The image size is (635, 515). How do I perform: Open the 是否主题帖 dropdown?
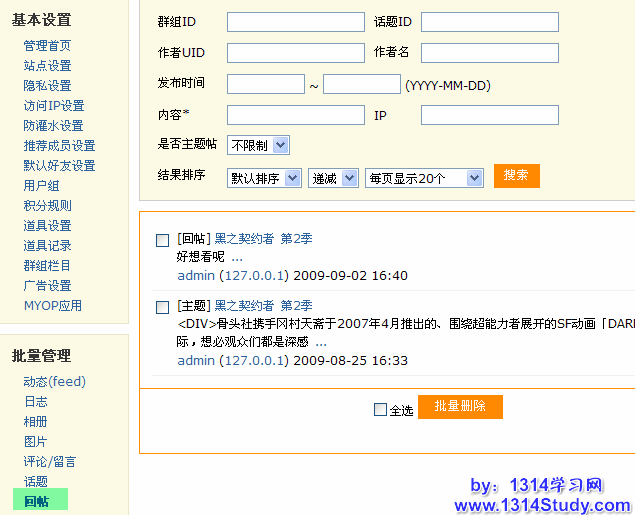(258, 146)
